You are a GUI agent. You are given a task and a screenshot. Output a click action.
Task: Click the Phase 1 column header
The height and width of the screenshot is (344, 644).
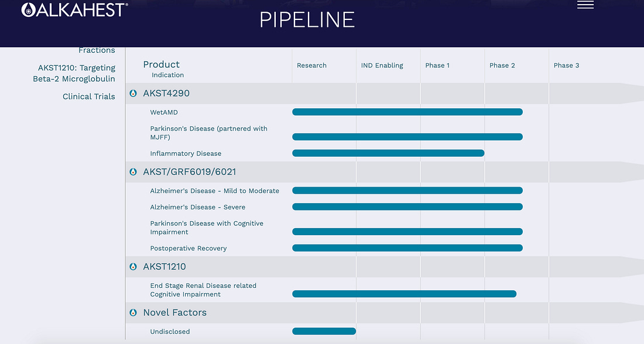pos(437,66)
